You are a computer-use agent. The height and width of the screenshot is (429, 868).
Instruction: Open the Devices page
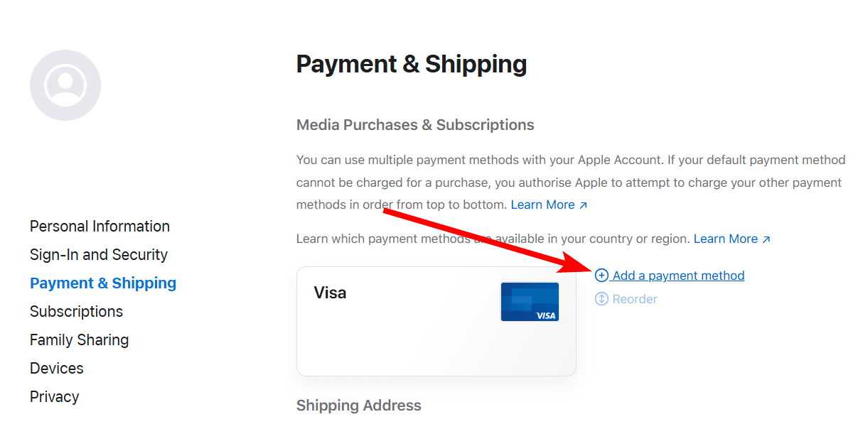click(x=57, y=369)
